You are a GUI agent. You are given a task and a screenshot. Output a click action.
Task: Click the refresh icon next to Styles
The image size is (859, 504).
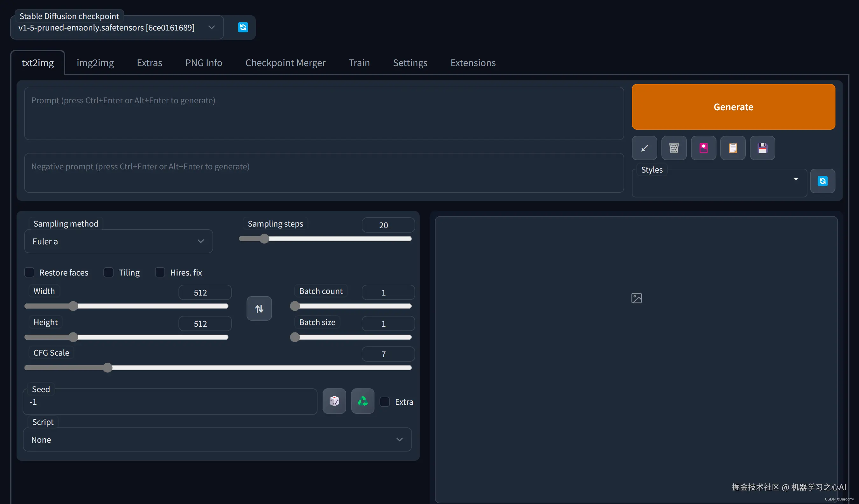822,181
